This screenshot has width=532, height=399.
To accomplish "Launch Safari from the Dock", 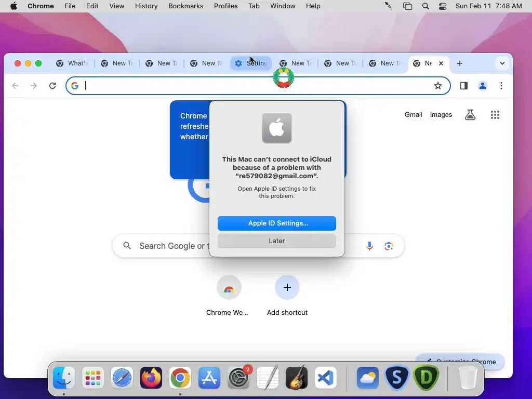I will pyautogui.click(x=122, y=378).
